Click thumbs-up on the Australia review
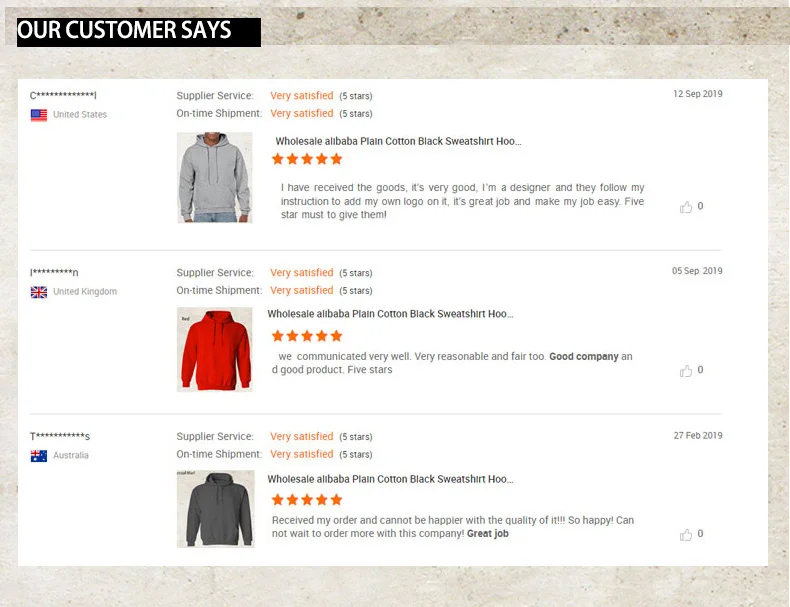 [686, 534]
